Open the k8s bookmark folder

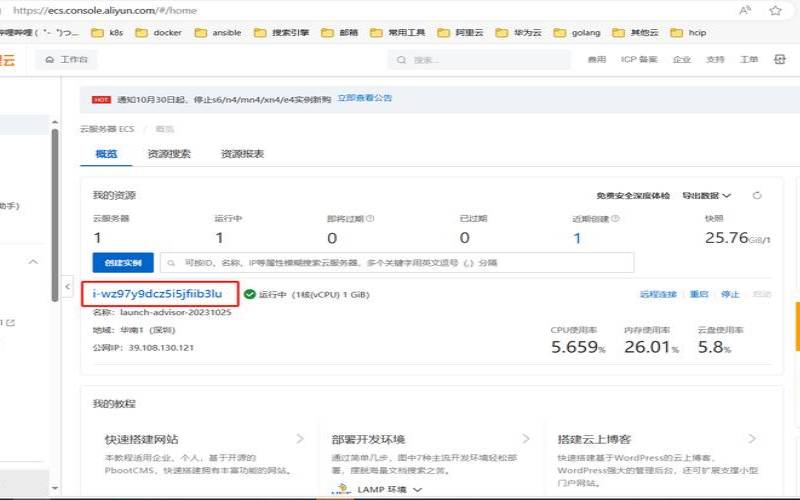pos(107,33)
